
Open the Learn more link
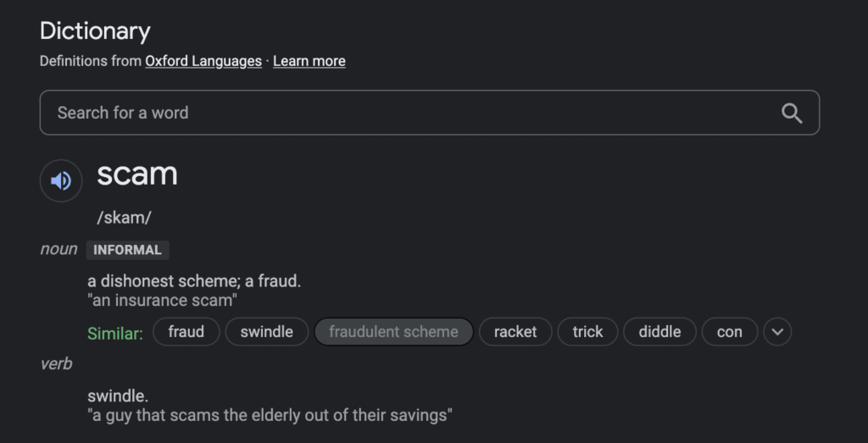point(309,61)
